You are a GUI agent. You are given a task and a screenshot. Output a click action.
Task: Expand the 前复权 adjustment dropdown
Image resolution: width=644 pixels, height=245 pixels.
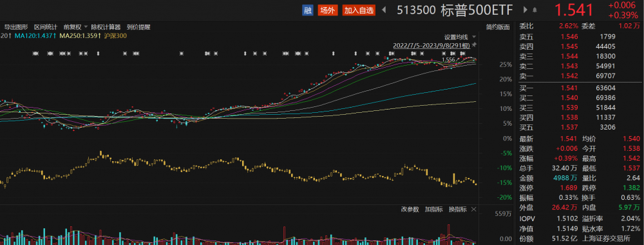tap(75, 27)
